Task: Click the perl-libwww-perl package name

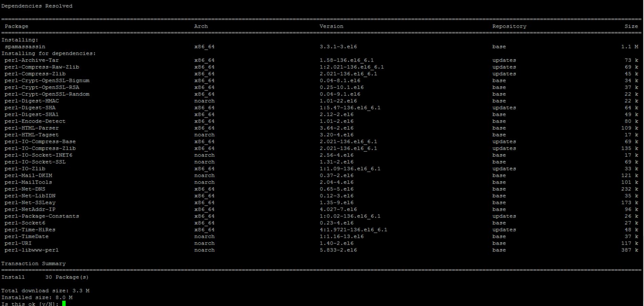Action: (32, 250)
